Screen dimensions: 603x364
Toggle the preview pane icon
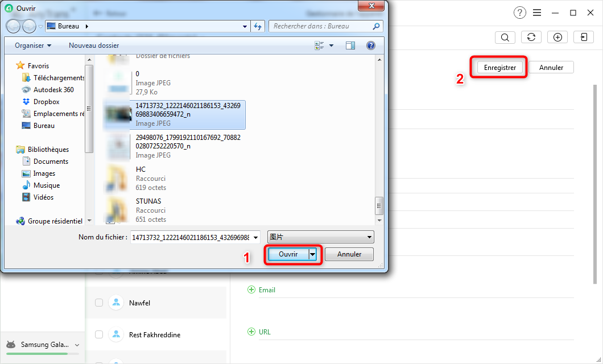tap(350, 45)
